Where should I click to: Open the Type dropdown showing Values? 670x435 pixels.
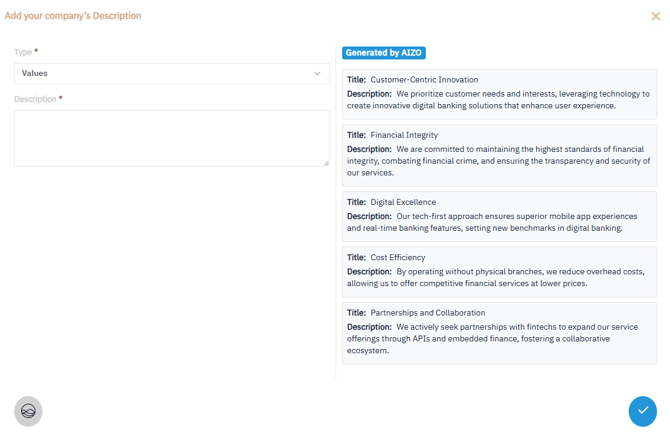tap(170, 73)
